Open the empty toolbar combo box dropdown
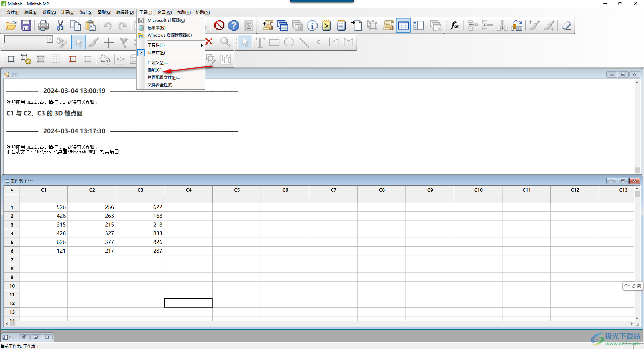Image resolution: width=644 pixels, height=349 pixels. click(x=50, y=39)
